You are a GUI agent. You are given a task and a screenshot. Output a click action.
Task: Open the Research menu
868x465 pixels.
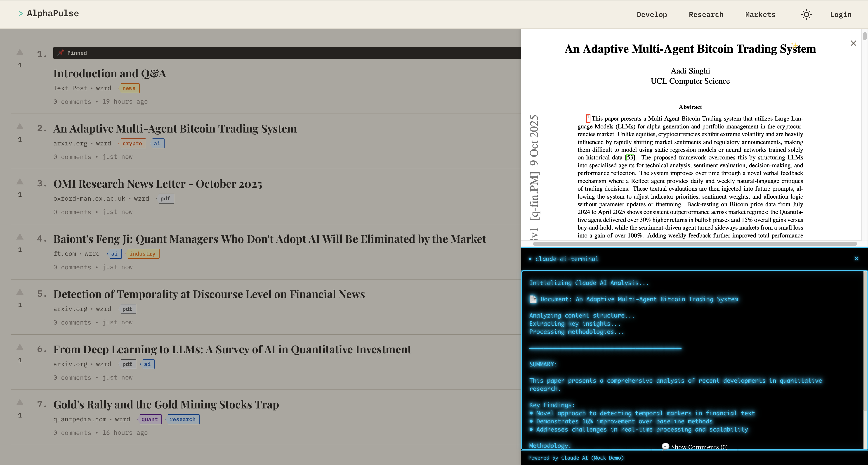pos(706,14)
